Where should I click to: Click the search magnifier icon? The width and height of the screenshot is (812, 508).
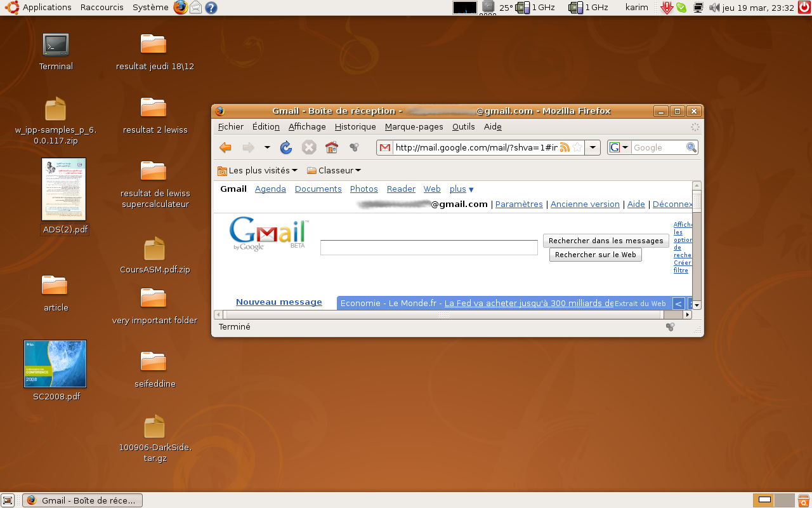pos(691,147)
